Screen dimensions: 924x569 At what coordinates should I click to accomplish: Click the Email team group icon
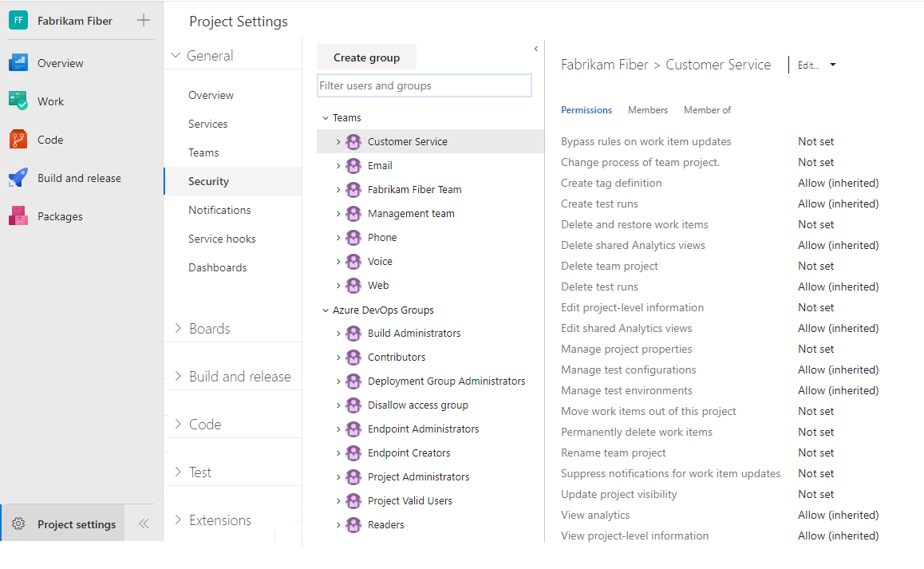pyautogui.click(x=353, y=166)
